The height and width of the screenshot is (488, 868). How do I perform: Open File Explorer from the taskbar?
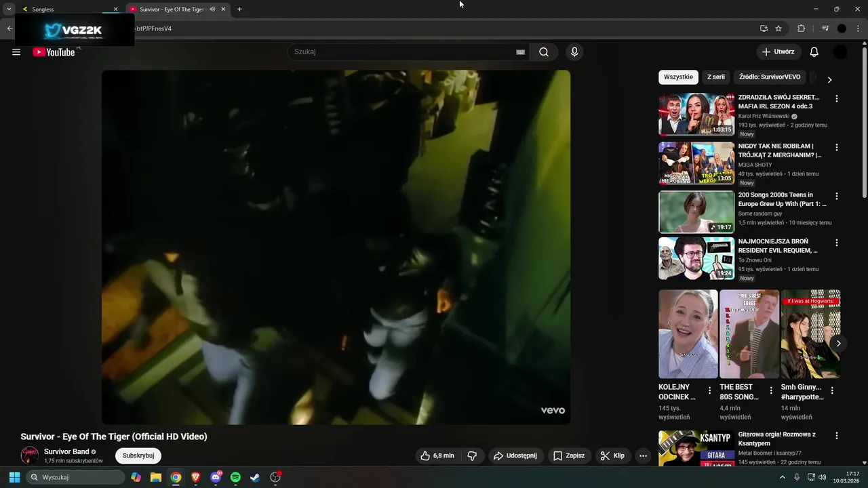pos(156,477)
